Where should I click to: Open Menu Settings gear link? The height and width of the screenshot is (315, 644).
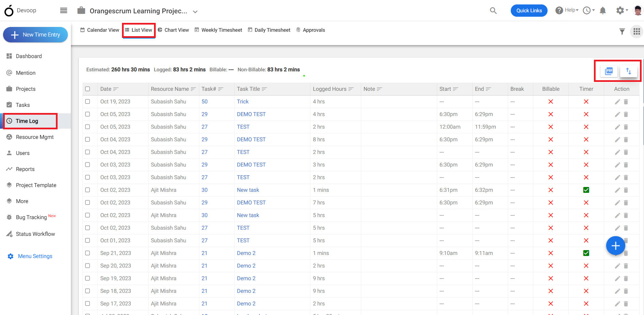tap(30, 256)
